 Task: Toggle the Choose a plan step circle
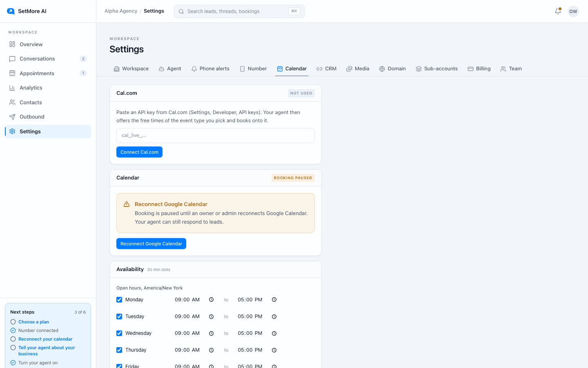pyautogui.click(x=13, y=322)
